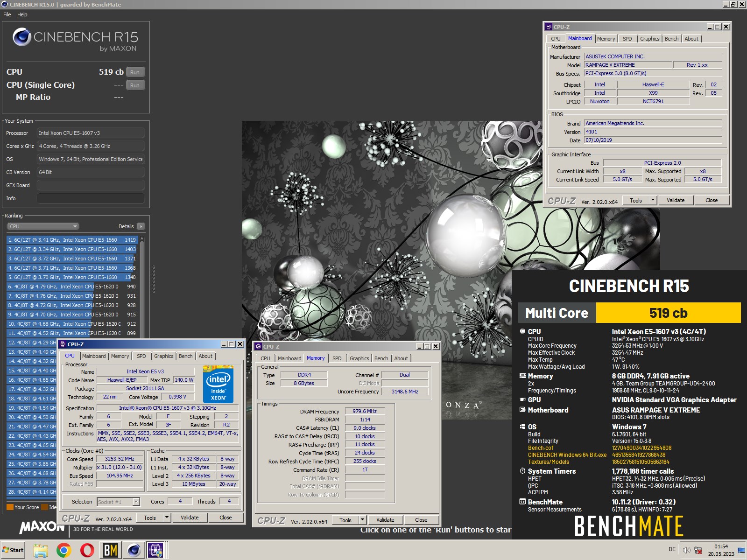Click the RAMPAGE V EXTREME model field
The image size is (747, 560).
tap(628, 65)
